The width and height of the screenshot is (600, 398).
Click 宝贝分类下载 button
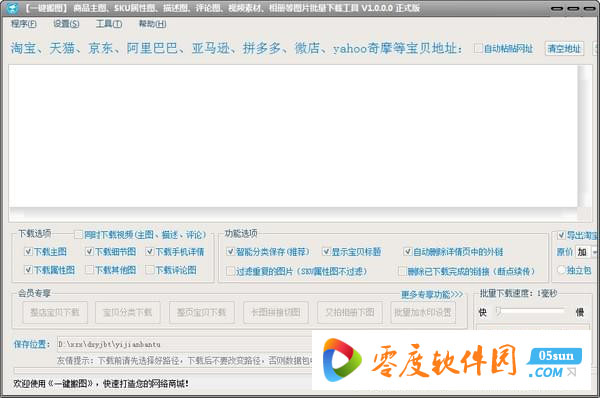127,312
